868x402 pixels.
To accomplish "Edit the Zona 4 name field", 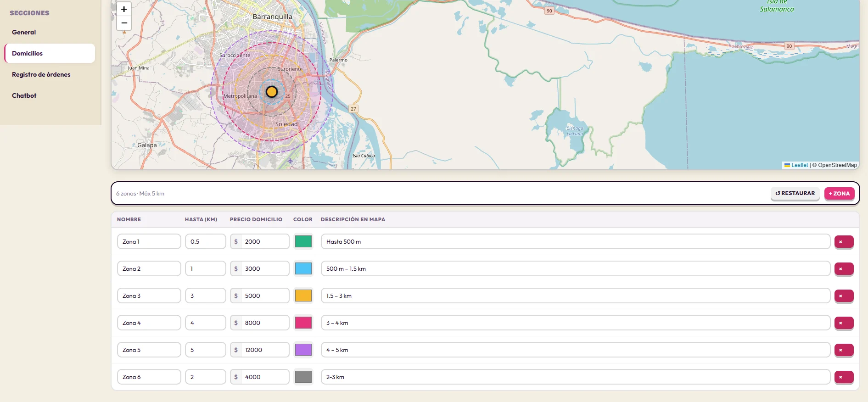I will [149, 323].
